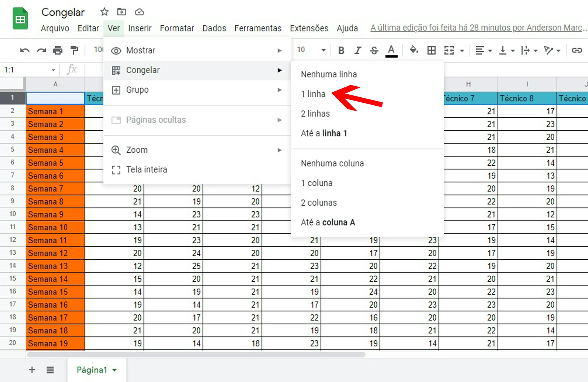Expand the Mostrar submenu
The image size is (588, 382).
click(x=197, y=51)
